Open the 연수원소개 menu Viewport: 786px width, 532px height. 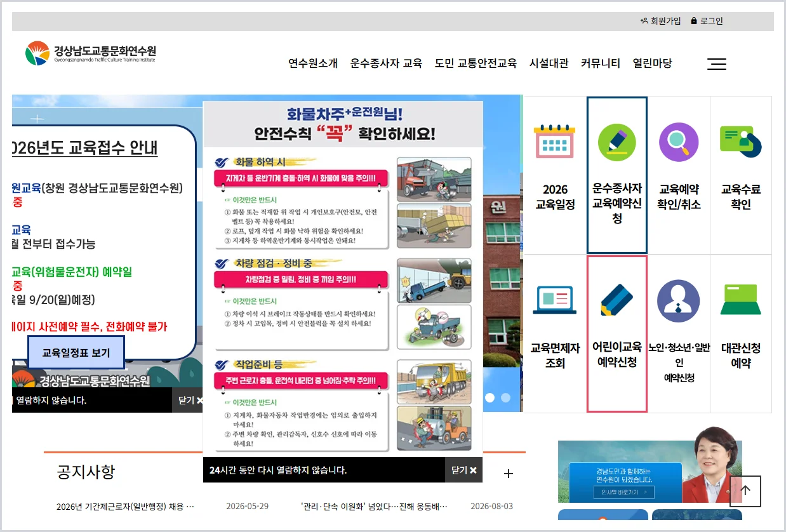tap(313, 63)
